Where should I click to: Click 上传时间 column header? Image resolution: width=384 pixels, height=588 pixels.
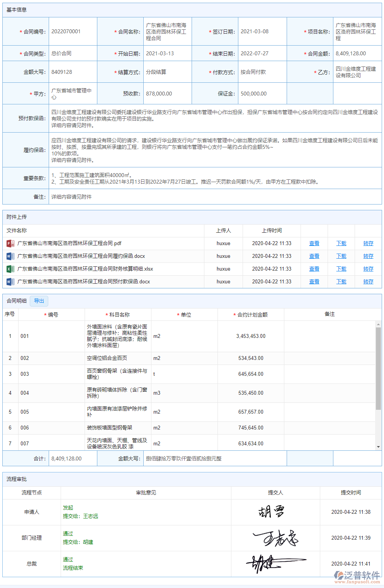[x=272, y=231]
